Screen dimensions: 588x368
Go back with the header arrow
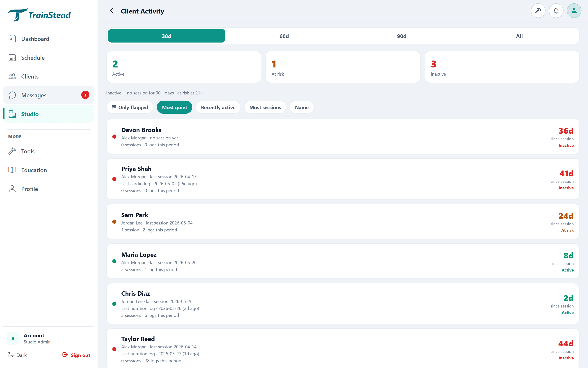(112, 11)
